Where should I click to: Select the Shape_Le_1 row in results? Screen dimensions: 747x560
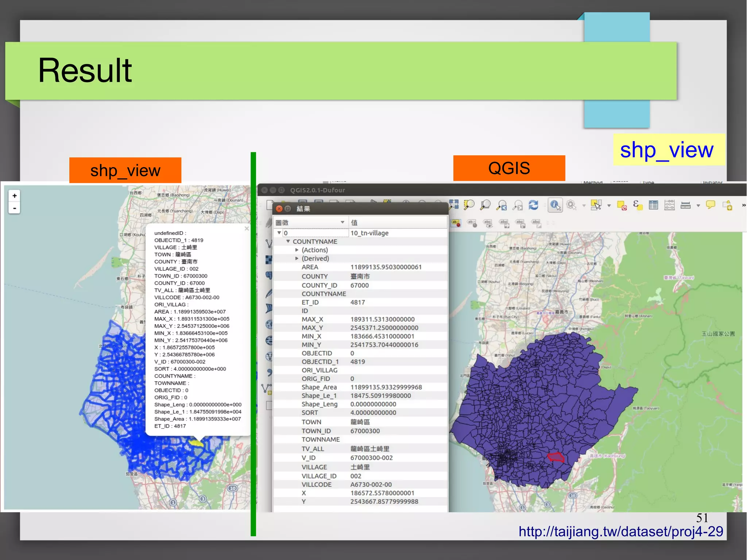[360, 395]
